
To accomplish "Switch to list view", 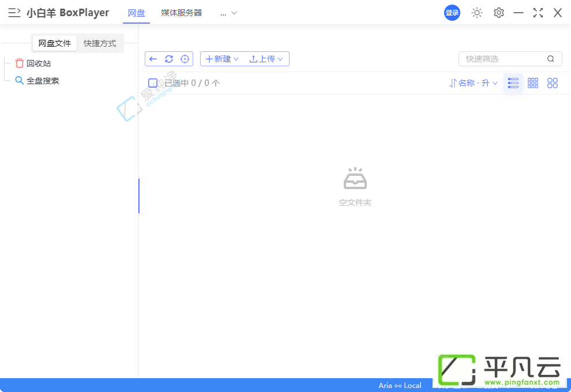I will (x=513, y=83).
